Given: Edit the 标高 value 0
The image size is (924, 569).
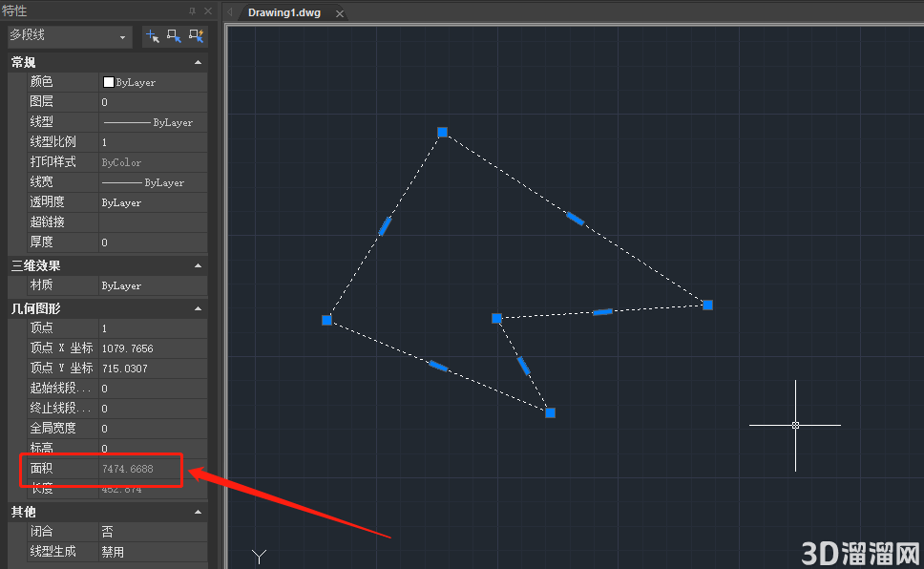Looking at the screenshot, I should tap(153, 448).
